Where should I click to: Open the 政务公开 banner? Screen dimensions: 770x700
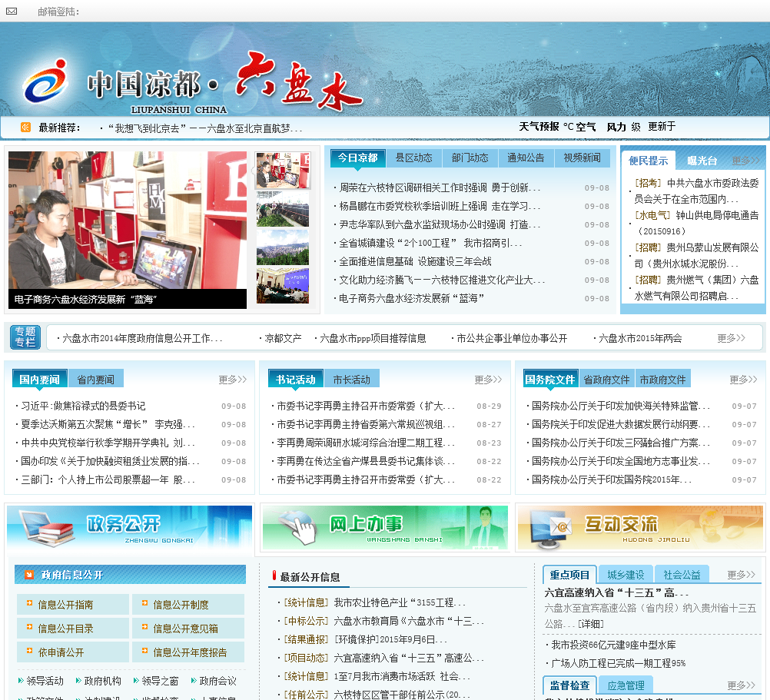(x=129, y=528)
